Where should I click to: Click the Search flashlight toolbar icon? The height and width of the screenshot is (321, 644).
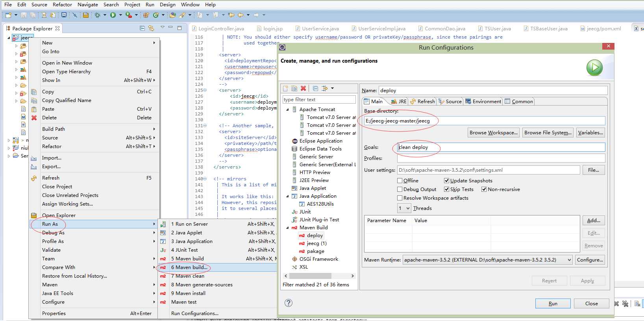click(182, 15)
